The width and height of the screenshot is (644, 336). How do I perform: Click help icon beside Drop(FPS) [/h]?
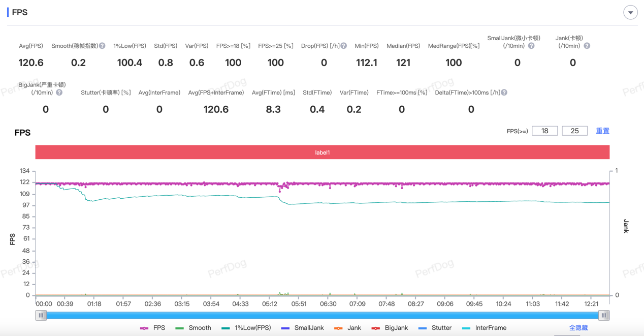coord(344,46)
